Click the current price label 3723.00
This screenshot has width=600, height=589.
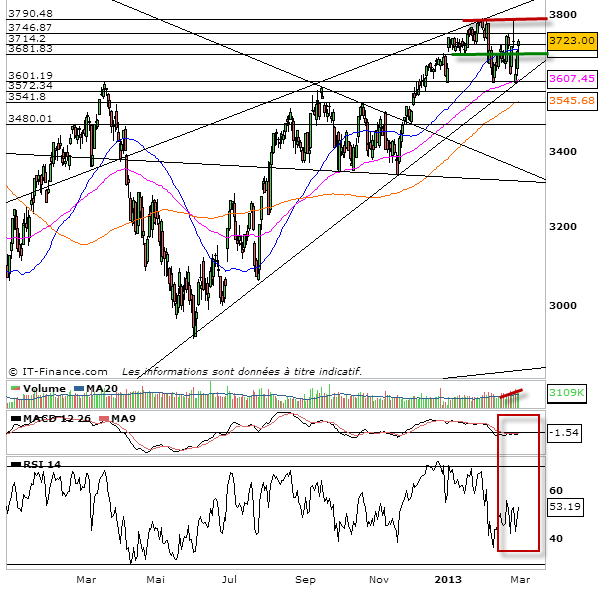point(573,40)
